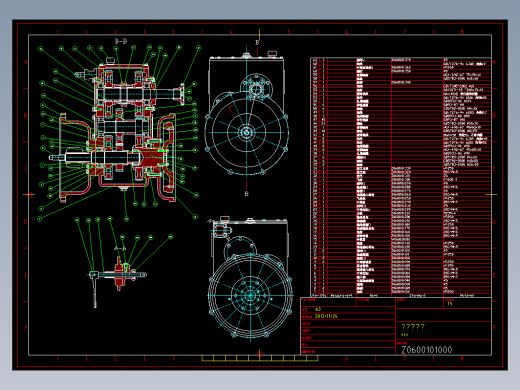Screen dimensions: 520x390
Task: Click the scale value '15' in title block
Action: [450, 304]
